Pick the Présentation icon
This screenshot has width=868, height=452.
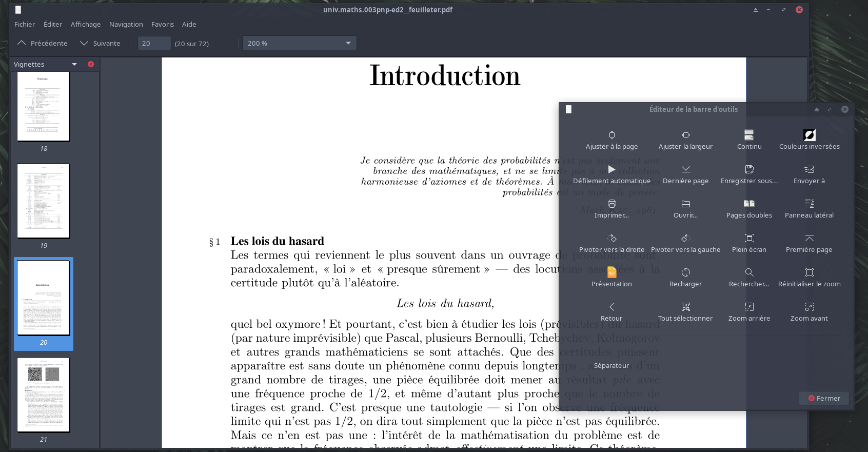(x=611, y=272)
